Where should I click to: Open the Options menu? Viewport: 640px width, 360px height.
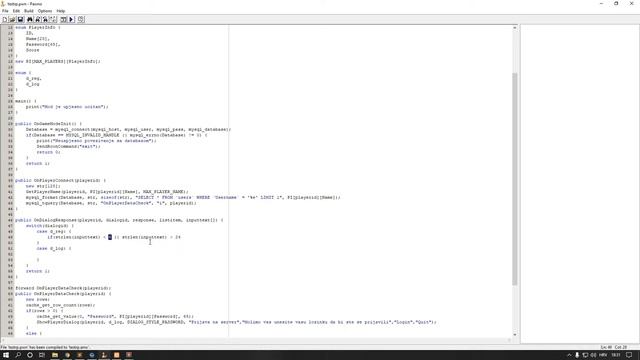pyautogui.click(x=45, y=11)
